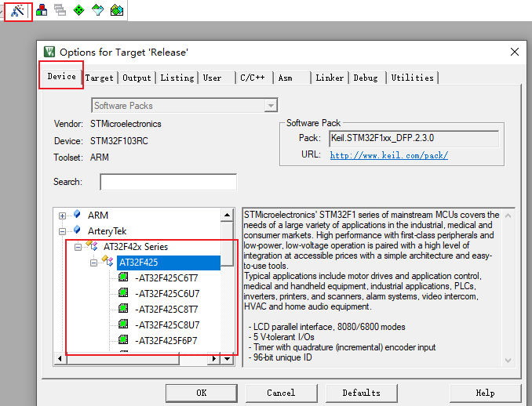Select ARM in the device tree
Image resolution: width=532 pixels, height=406 pixels.
pyautogui.click(x=98, y=216)
